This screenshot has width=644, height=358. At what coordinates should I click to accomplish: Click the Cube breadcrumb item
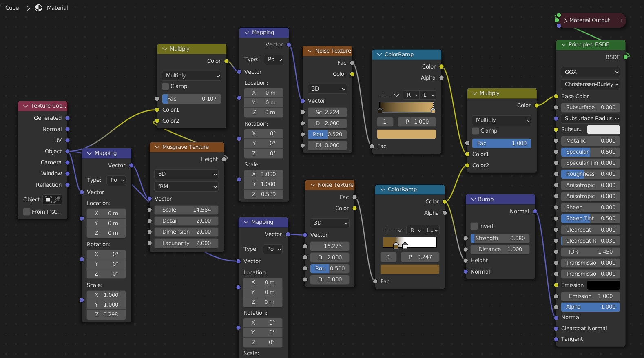pos(12,8)
